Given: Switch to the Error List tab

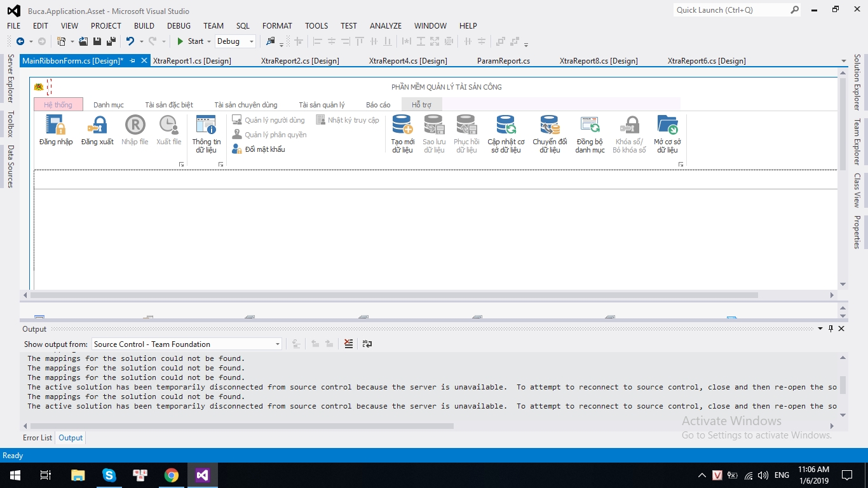Looking at the screenshot, I should click(37, 438).
